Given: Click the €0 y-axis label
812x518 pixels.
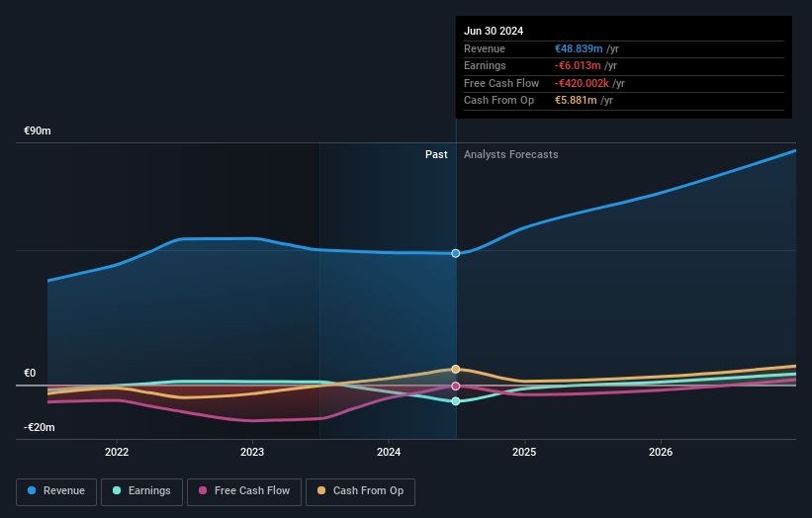Looking at the screenshot, I should point(30,373).
